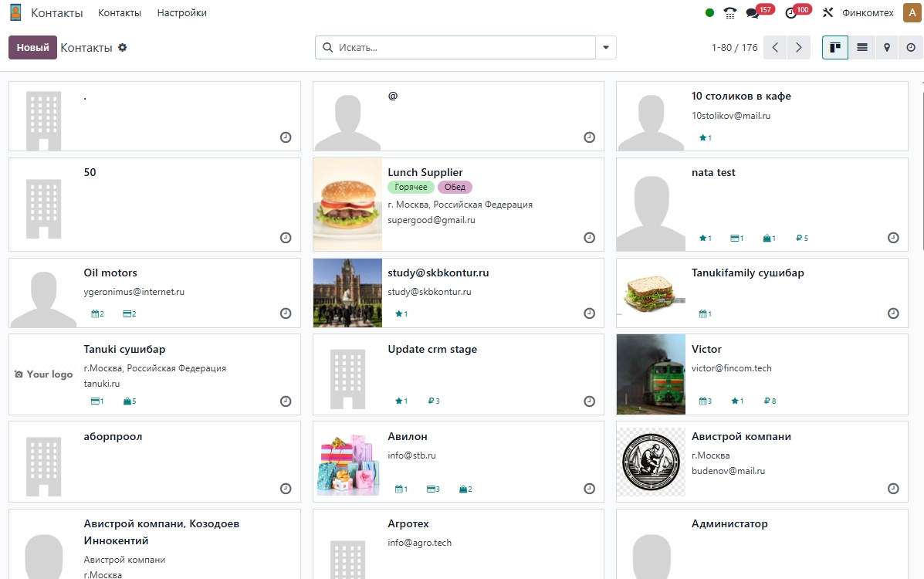Expand the search options dropdown arrow
This screenshot has width=924, height=579.
(606, 48)
